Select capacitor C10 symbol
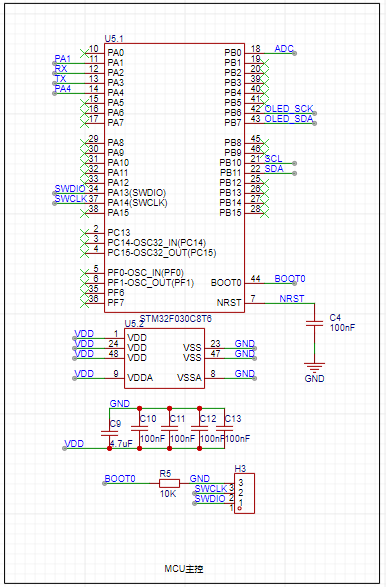 tap(139, 429)
